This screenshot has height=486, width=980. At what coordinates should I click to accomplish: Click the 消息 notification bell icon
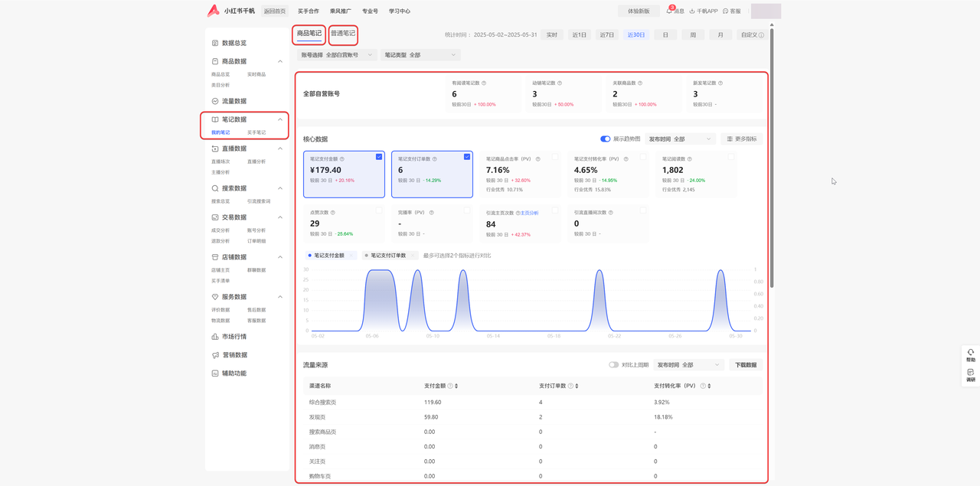[x=670, y=11]
